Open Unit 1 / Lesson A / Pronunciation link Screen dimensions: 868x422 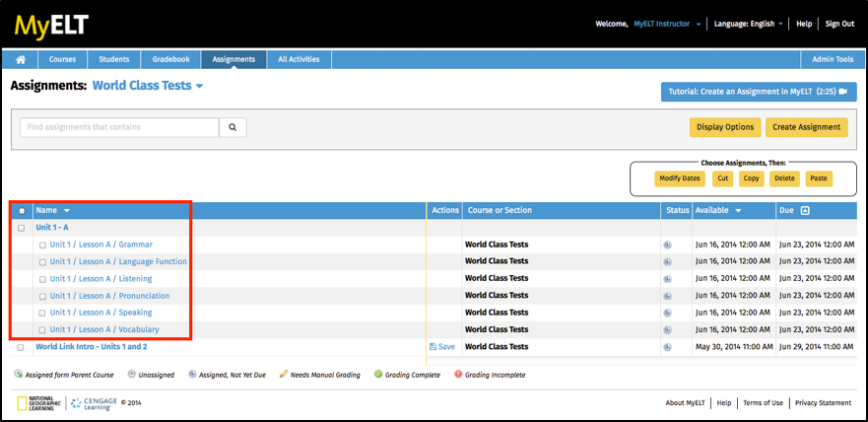click(x=109, y=296)
